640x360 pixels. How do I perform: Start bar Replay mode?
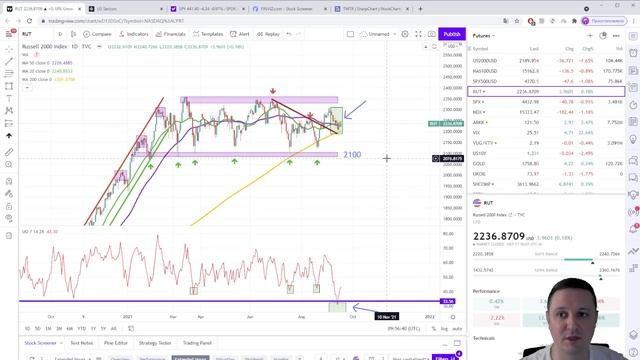269,34
